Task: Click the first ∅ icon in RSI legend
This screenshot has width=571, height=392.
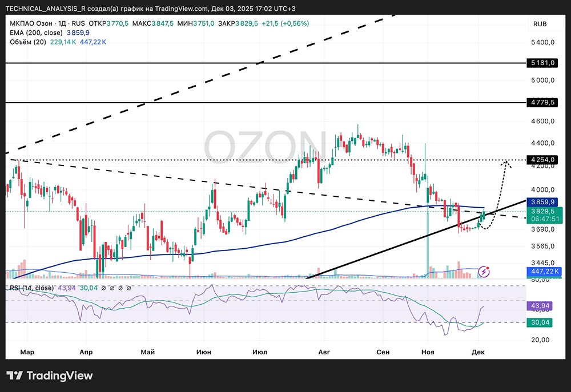Action: pos(104,289)
